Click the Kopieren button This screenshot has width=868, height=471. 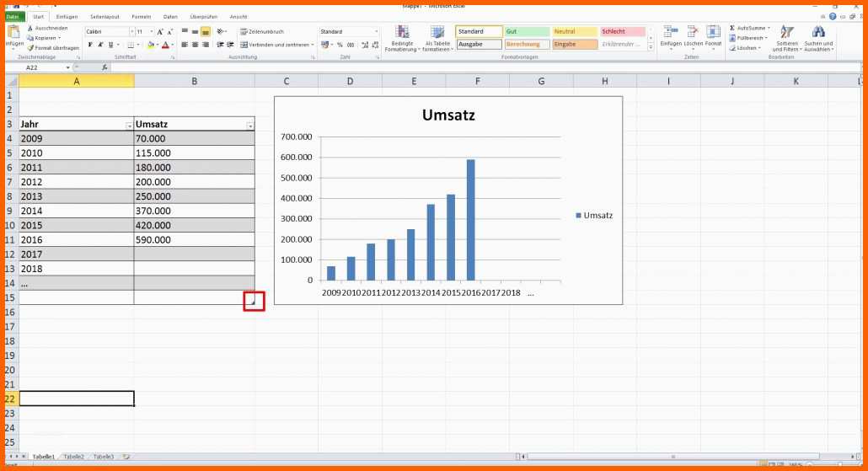point(45,38)
